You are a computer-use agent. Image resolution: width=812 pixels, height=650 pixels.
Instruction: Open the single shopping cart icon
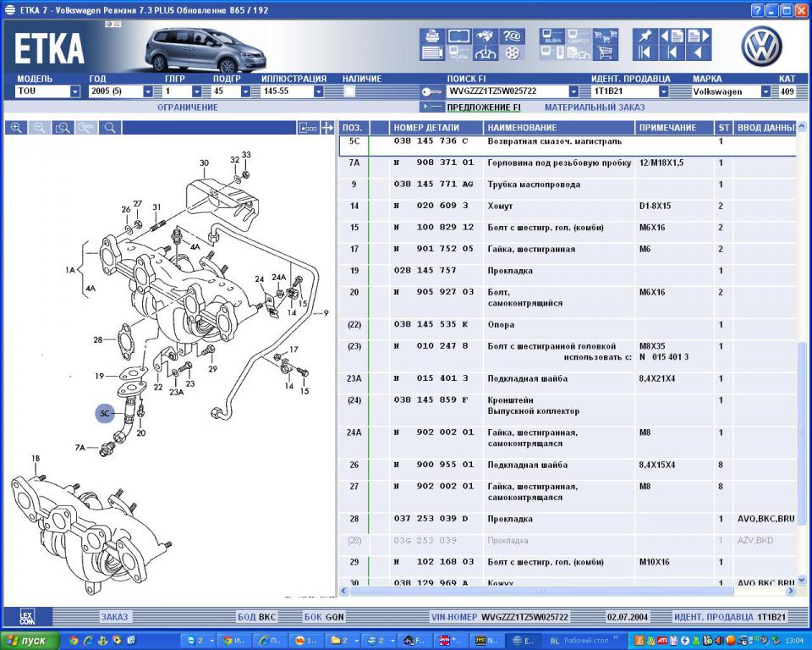click(x=605, y=52)
